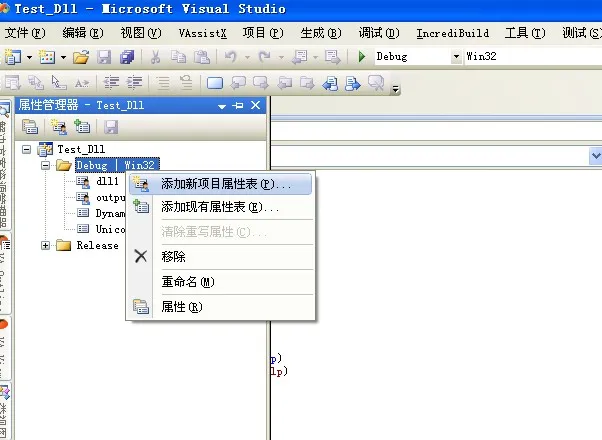The width and height of the screenshot is (602, 440).
Task: Start debugging with the green play icon
Action: 362,57
